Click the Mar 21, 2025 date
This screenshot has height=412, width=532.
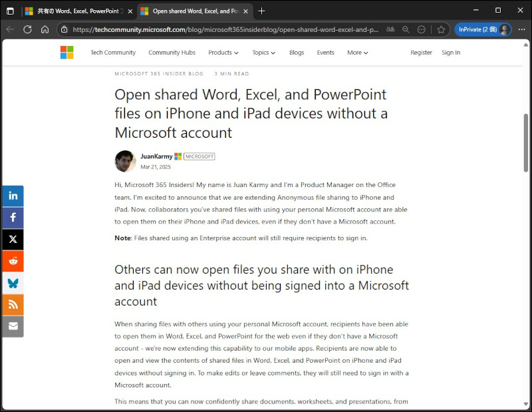(156, 167)
